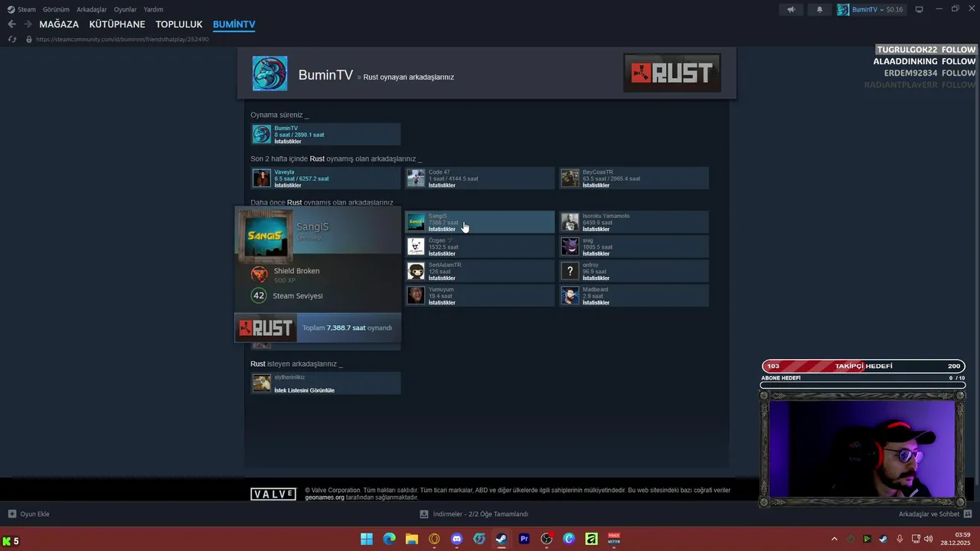Open İstatistikler for BuminTV
This screenshot has width=980, height=551.
click(288, 142)
